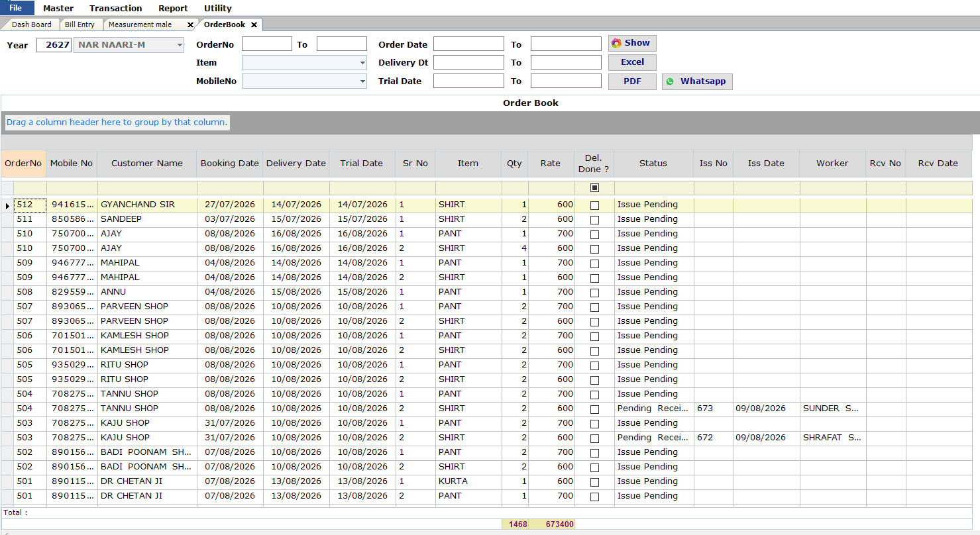Check Del. Done for DR CHETAN JI KURTA row
The width and height of the screenshot is (980, 535).
click(594, 482)
